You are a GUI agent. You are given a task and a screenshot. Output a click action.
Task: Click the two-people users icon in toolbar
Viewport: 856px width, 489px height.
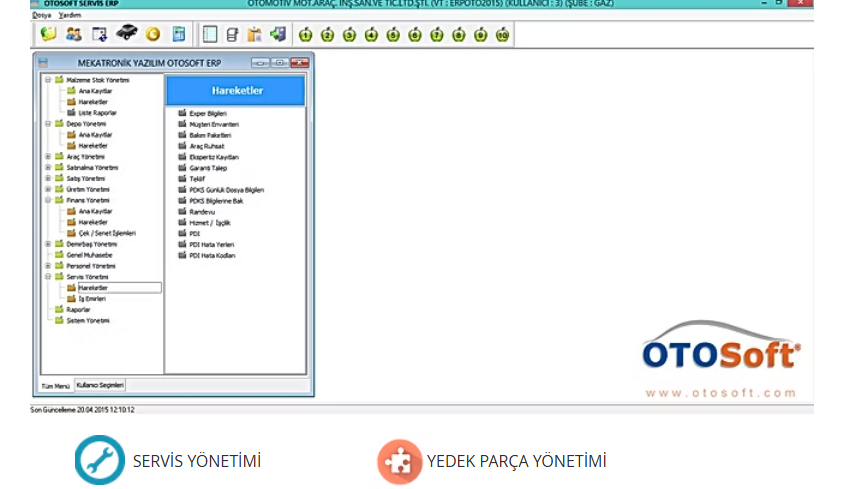[73, 35]
